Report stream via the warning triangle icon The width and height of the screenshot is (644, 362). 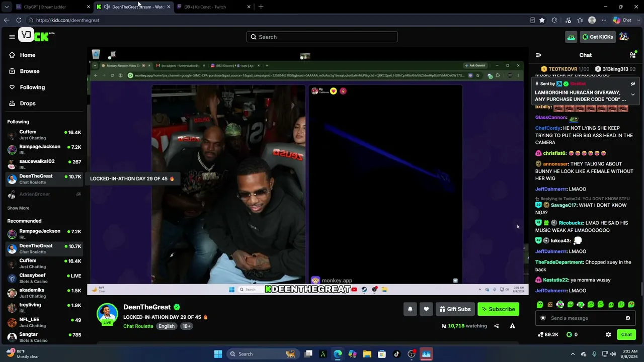(512, 326)
